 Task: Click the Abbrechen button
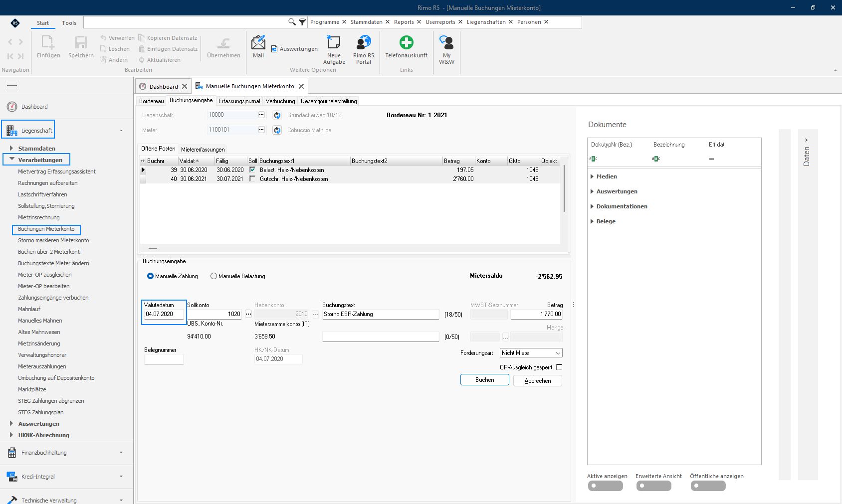click(x=538, y=381)
